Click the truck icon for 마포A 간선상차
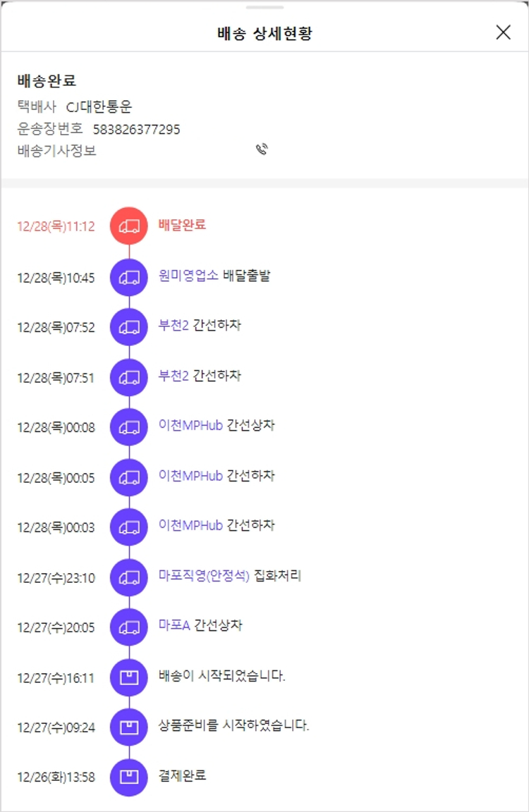 tap(129, 627)
